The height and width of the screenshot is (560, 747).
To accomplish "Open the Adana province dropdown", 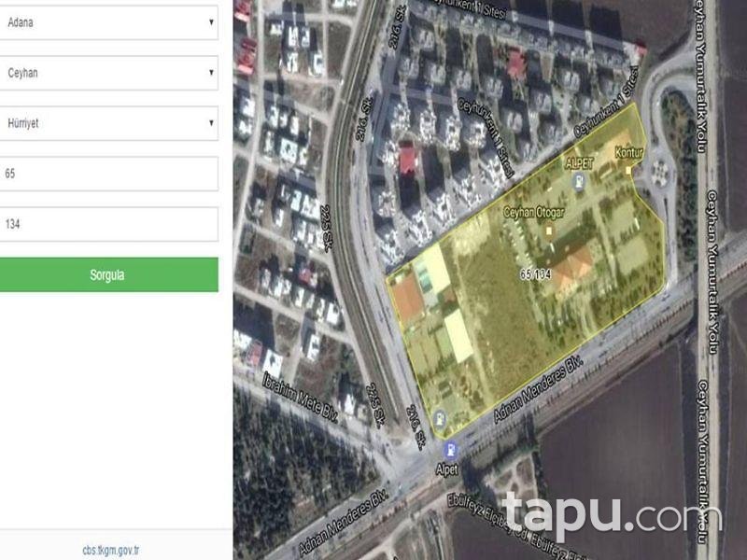I will (x=108, y=22).
